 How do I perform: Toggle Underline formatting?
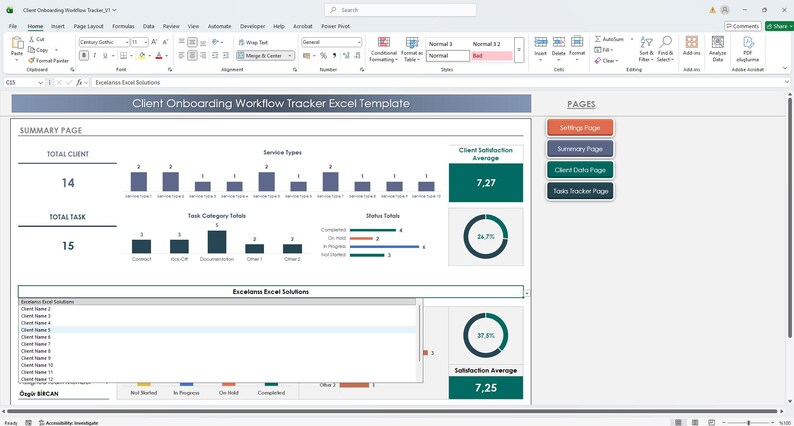coord(105,56)
